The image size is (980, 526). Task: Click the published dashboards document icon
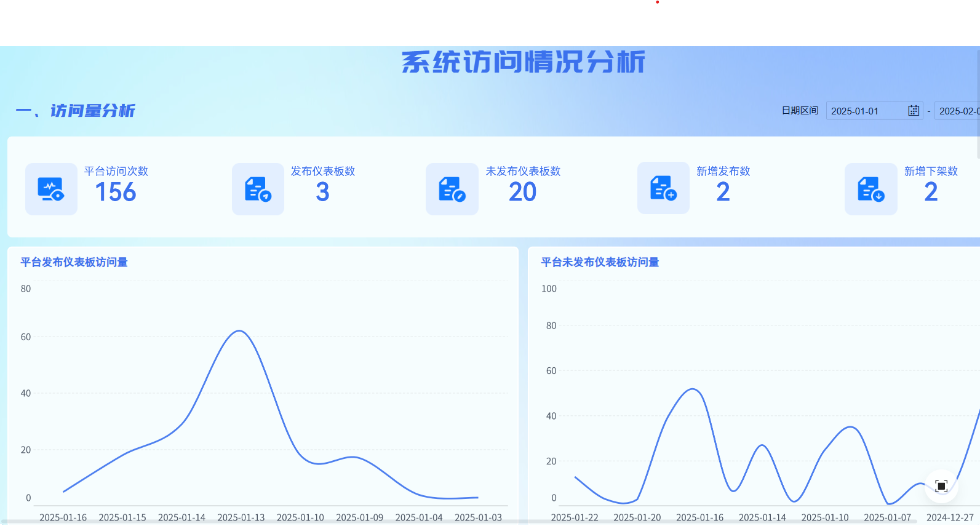[x=258, y=189]
